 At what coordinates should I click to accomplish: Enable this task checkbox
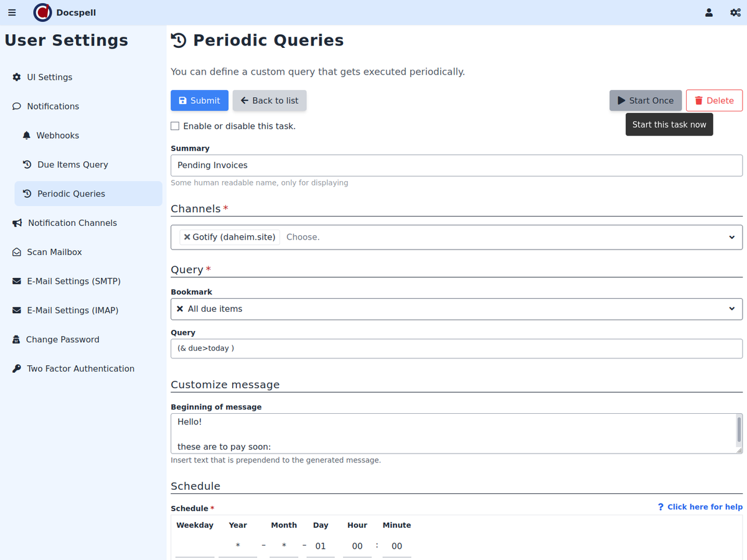175,126
